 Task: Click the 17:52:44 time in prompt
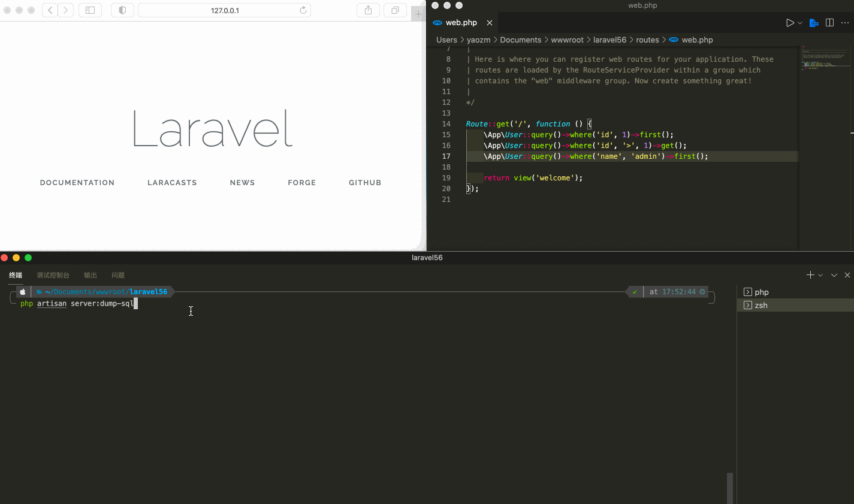pos(679,292)
